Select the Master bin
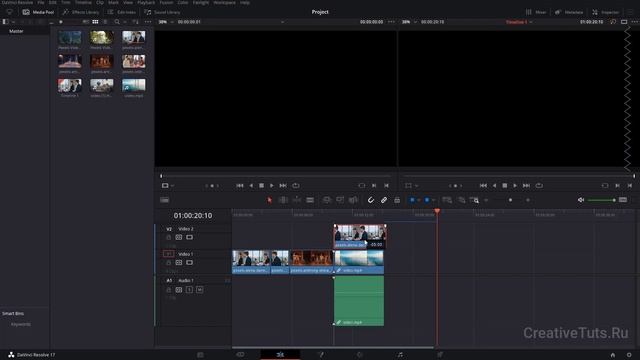640x360 pixels. (x=16, y=31)
